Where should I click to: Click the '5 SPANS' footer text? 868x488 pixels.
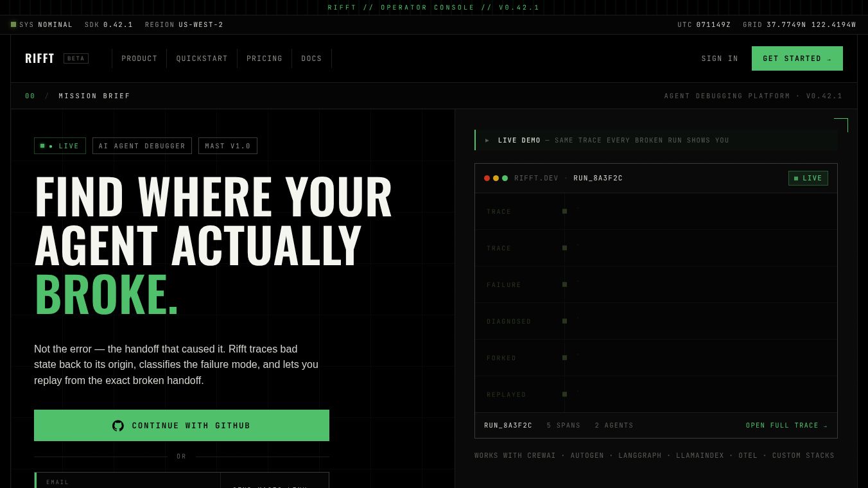tap(564, 426)
